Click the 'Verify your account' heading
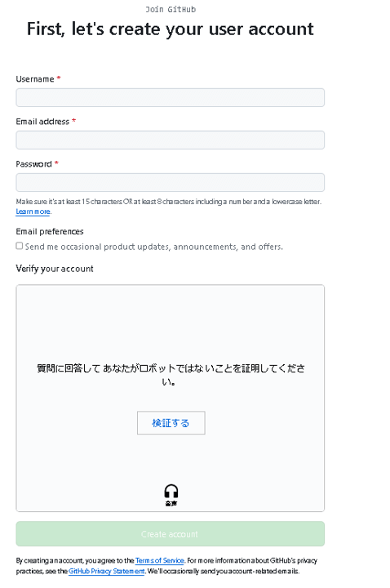Image resolution: width=390 pixels, height=588 pixels. point(55,269)
